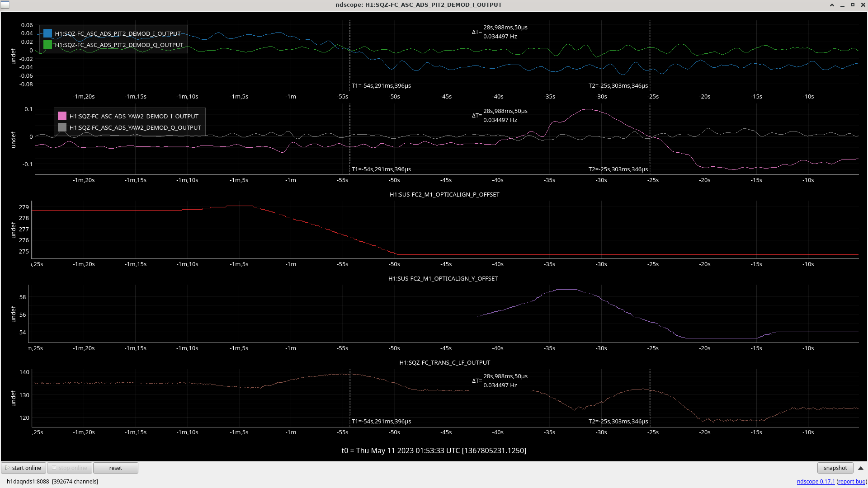Screen dimensions: 868x488
Task: Click the H1:SQZ-FC_TRANS_C_LF_OUTPUT plot title
Action: (x=445, y=362)
